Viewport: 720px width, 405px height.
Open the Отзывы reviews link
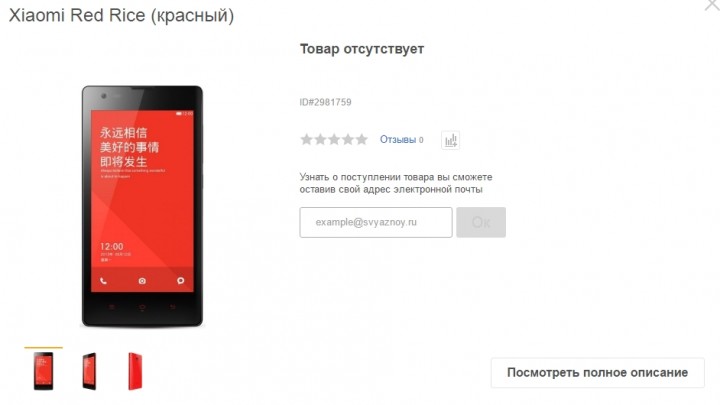pyautogui.click(x=398, y=140)
